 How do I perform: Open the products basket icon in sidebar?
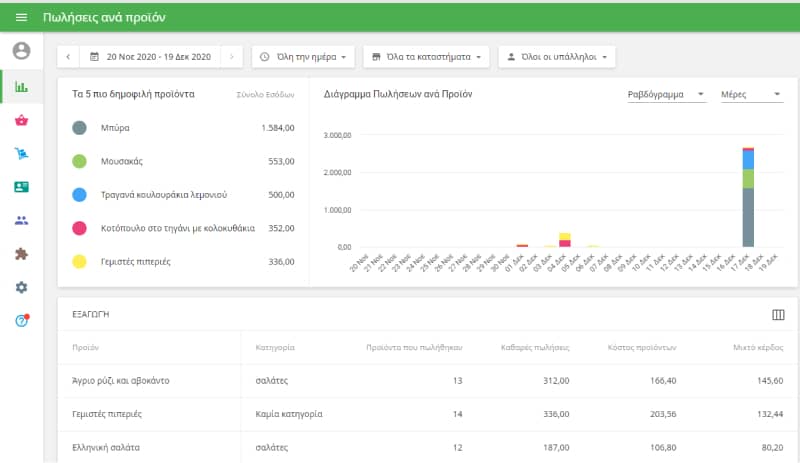(21, 121)
